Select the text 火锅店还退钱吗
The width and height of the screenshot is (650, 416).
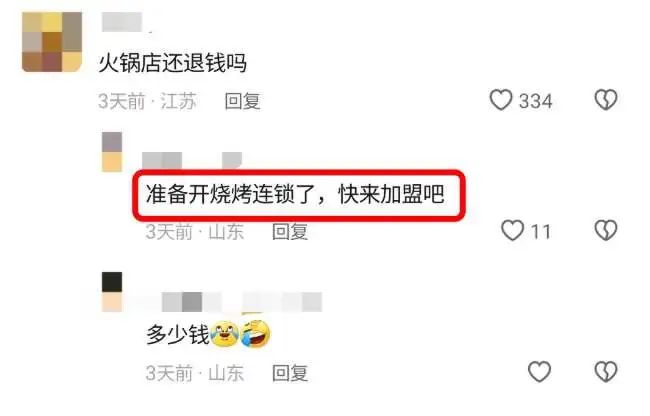[x=172, y=63]
